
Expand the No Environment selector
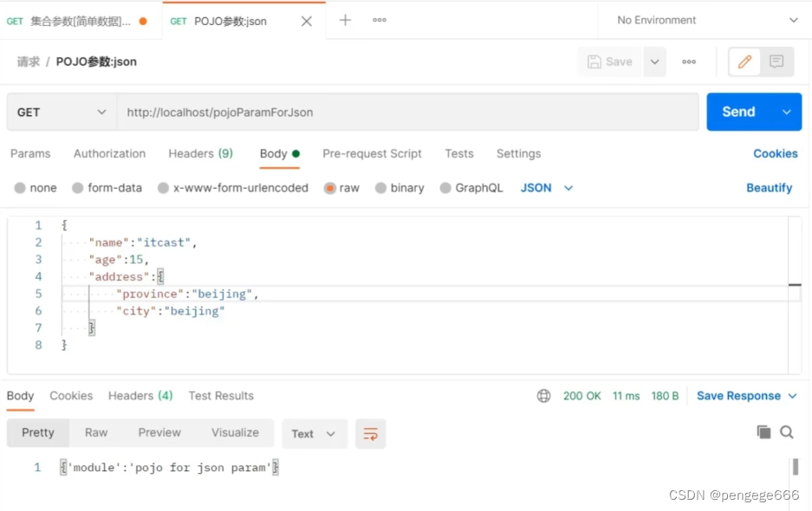706,20
